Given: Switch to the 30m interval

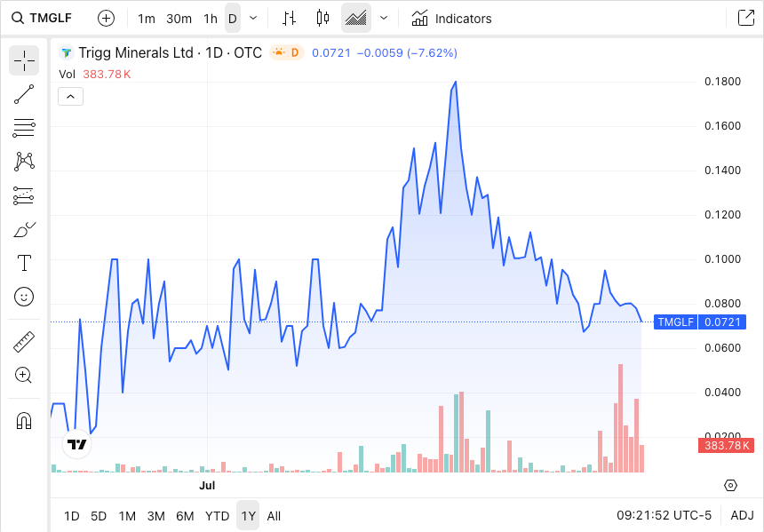Looking at the screenshot, I should coord(179,19).
